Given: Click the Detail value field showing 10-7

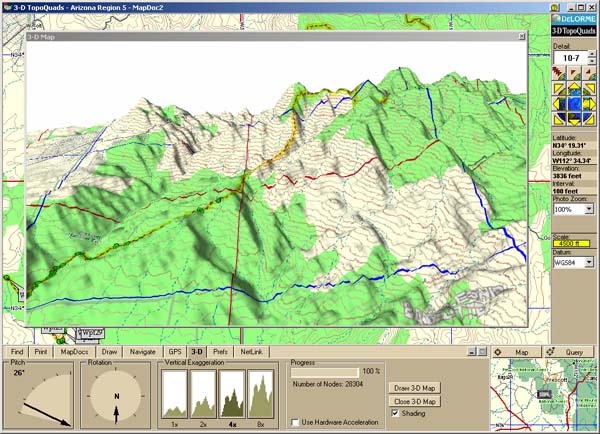Looking at the screenshot, I should 571,58.
